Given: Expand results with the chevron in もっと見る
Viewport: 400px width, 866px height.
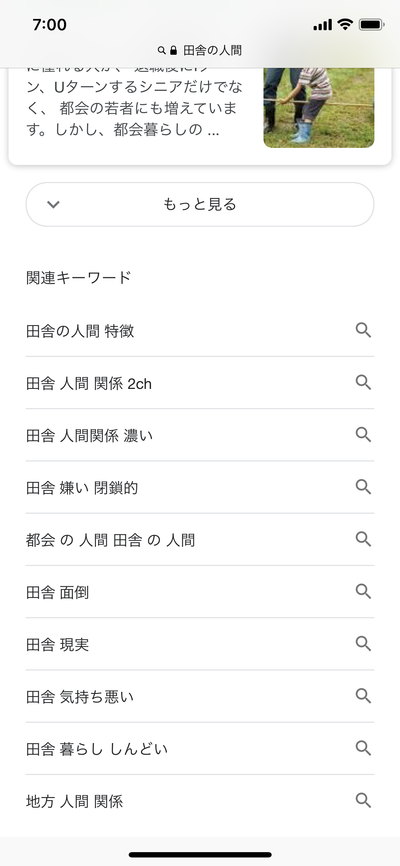Looking at the screenshot, I should pyautogui.click(x=53, y=204).
